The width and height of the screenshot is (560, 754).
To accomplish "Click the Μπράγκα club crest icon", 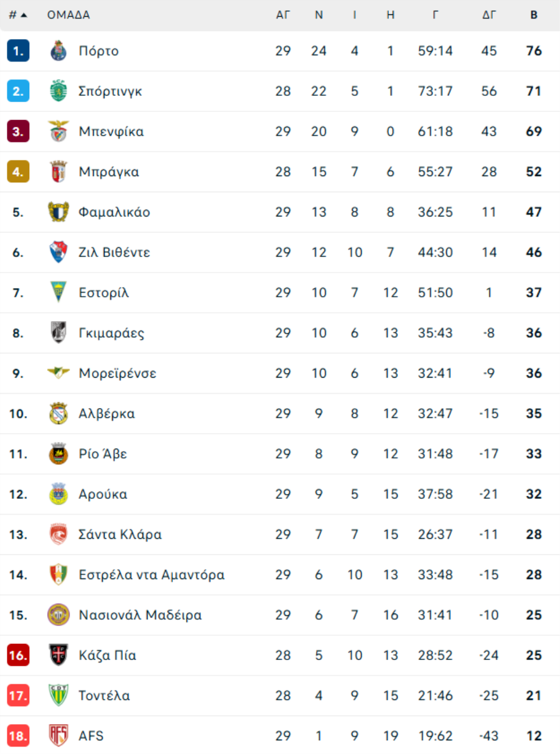I will pyautogui.click(x=58, y=172).
